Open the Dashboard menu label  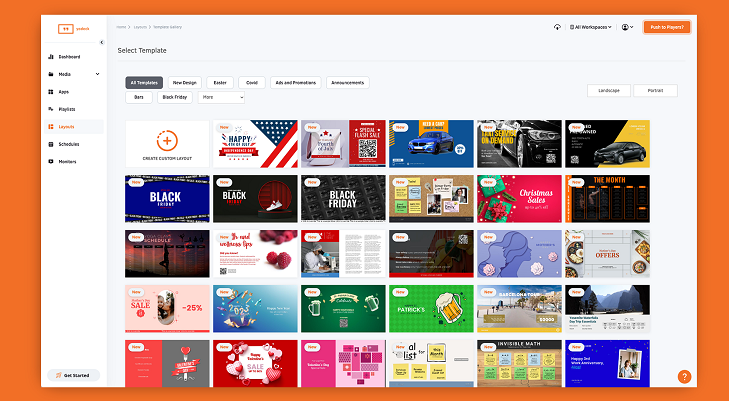point(69,57)
